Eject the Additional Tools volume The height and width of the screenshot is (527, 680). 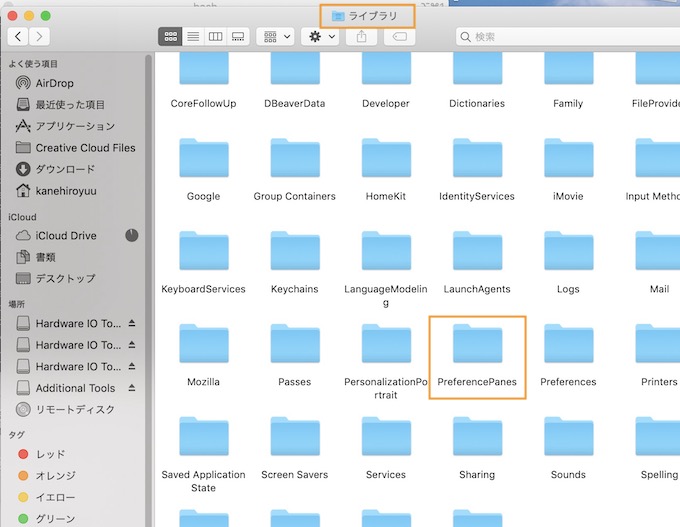pos(132,388)
